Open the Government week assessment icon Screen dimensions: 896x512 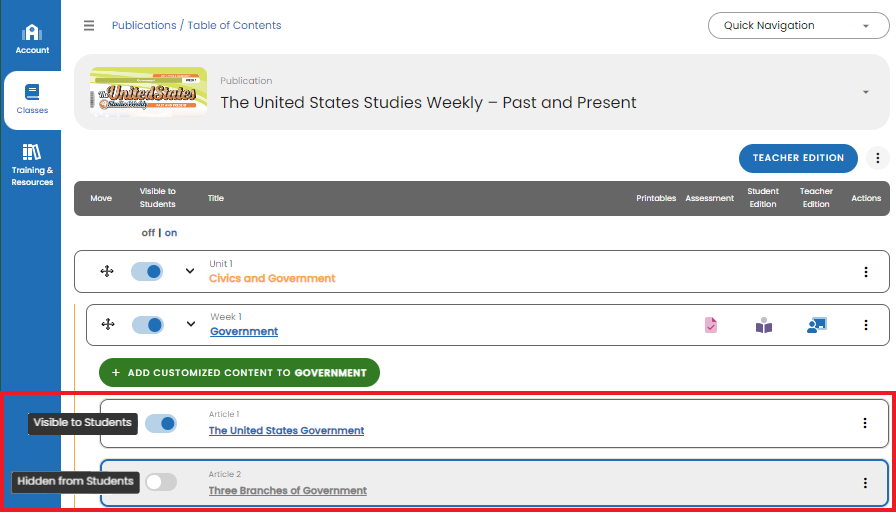coord(710,325)
